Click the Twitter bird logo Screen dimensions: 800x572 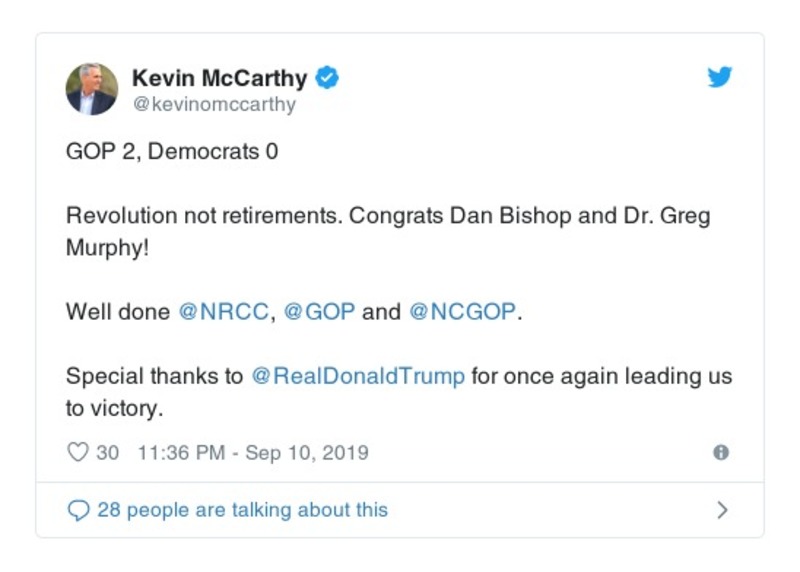coord(720,77)
